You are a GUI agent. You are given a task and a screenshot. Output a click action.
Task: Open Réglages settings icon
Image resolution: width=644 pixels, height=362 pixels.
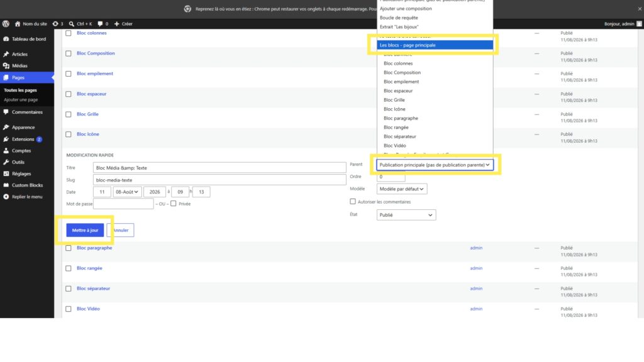point(6,173)
